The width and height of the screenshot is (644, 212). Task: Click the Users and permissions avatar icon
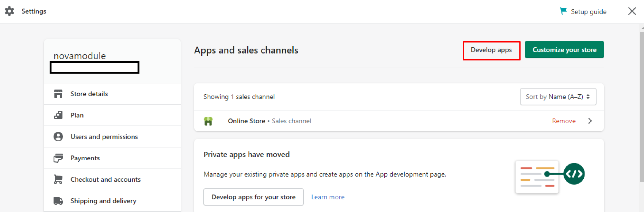(58, 137)
